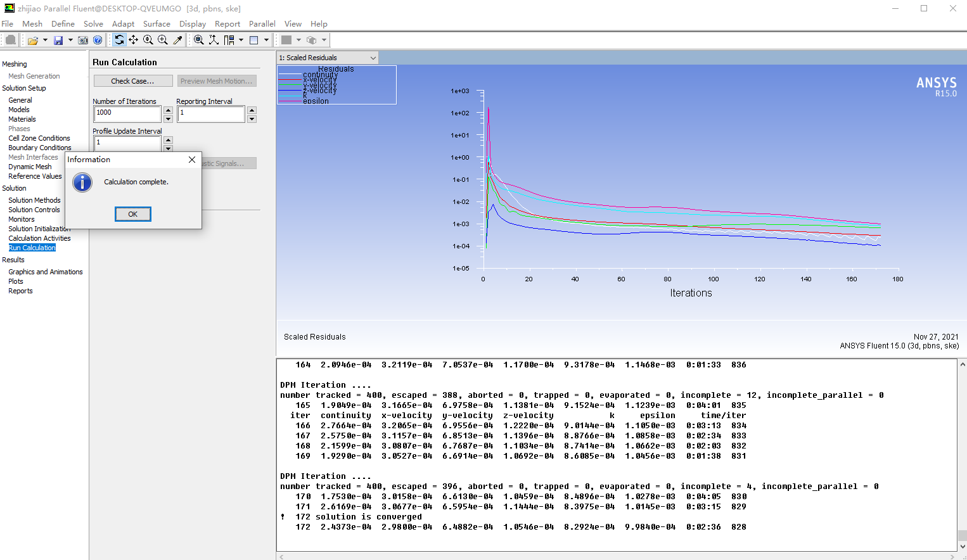Click the Number of Iterations field

(x=127, y=113)
